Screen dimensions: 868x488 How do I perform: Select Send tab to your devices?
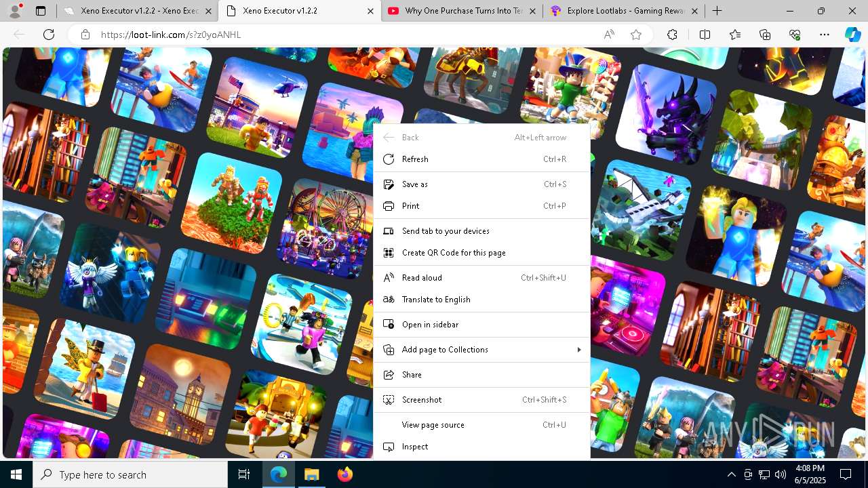click(x=481, y=231)
